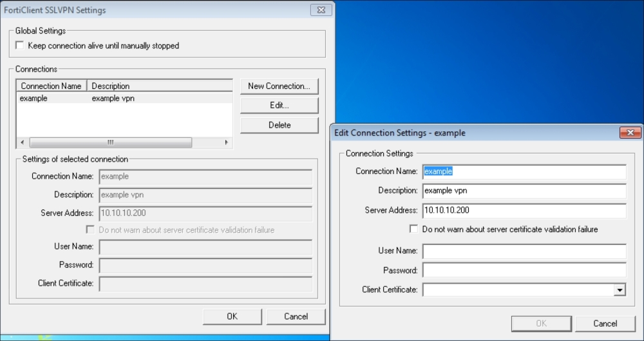Screen dimensions: 644x341
Task: Click OK in FortiClient SSLVPN Settings
Action: click(x=232, y=317)
